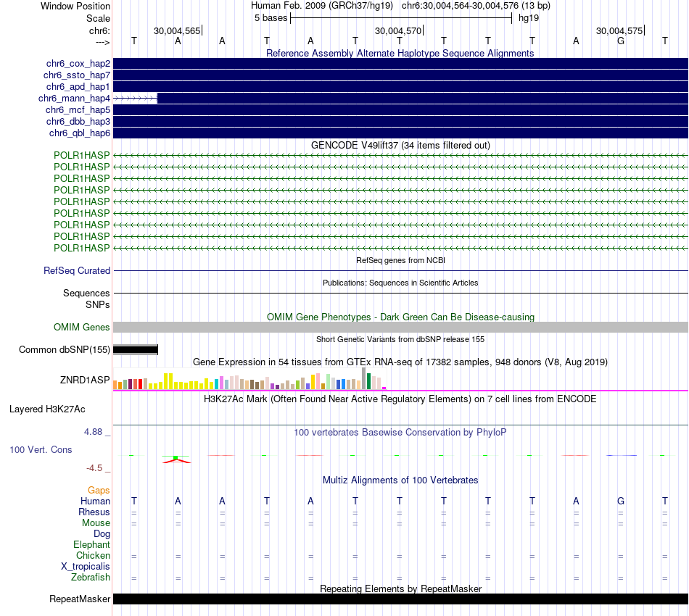Click the GENCODE V49lift37 track title
The image size is (689, 616).
pyautogui.click(x=400, y=146)
